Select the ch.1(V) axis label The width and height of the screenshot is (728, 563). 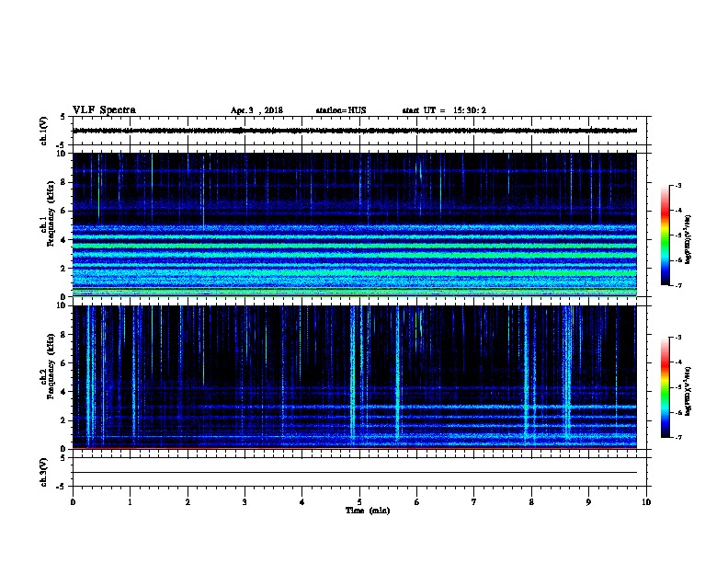pyautogui.click(x=43, y=131)
